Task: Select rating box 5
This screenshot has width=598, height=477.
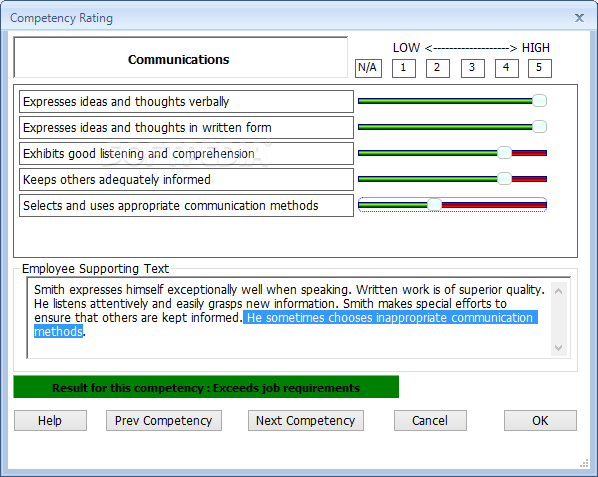Action: [x=539, y=68]
